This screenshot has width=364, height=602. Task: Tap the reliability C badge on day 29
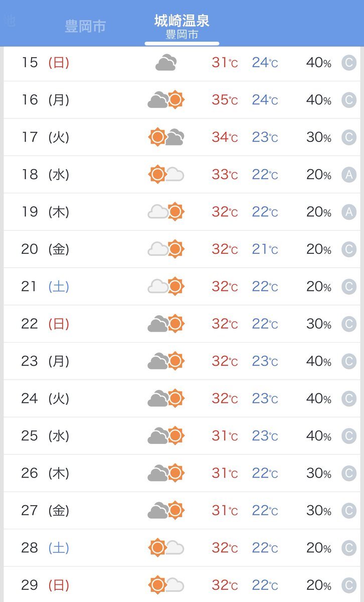(348, 585)
